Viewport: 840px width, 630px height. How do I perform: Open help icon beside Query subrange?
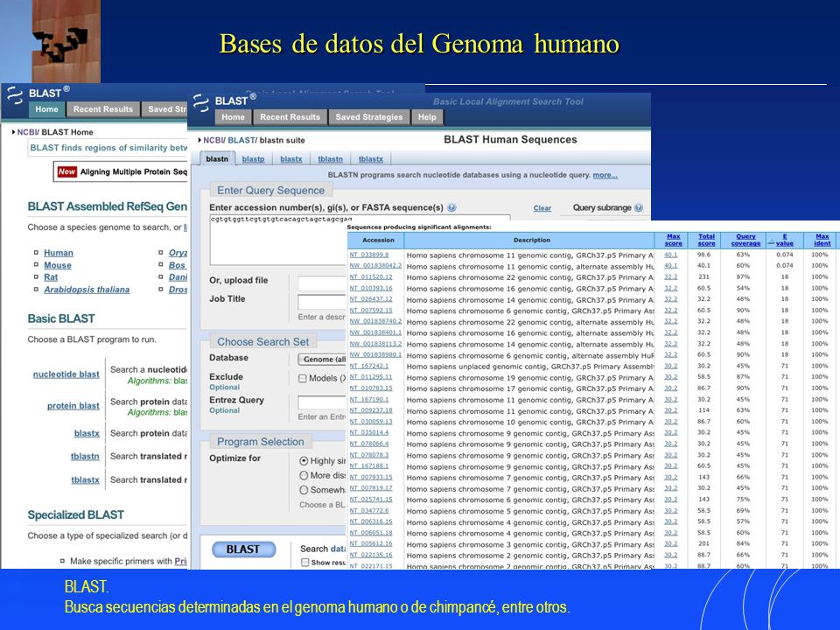[638, 208]
